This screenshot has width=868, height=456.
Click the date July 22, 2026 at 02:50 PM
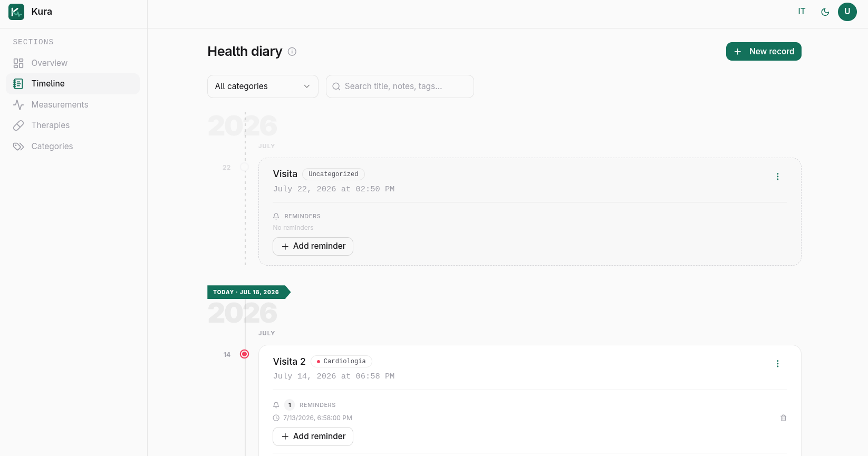(334, 189)
